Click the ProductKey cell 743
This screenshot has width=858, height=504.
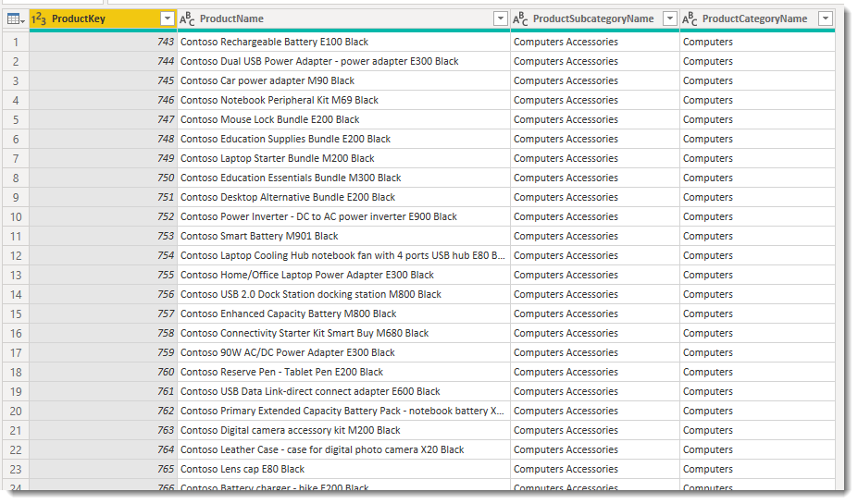click(104, 43)
